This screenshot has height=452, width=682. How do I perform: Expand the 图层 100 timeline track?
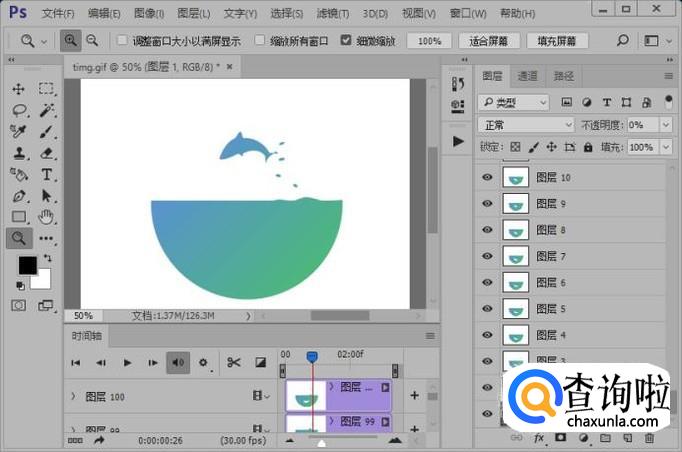click(x=73, y=397)
